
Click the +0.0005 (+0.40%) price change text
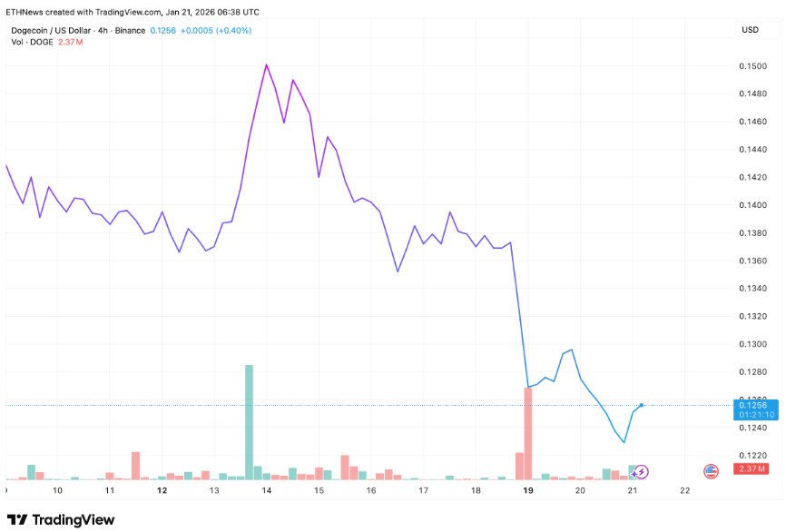[x=217, y=30]
